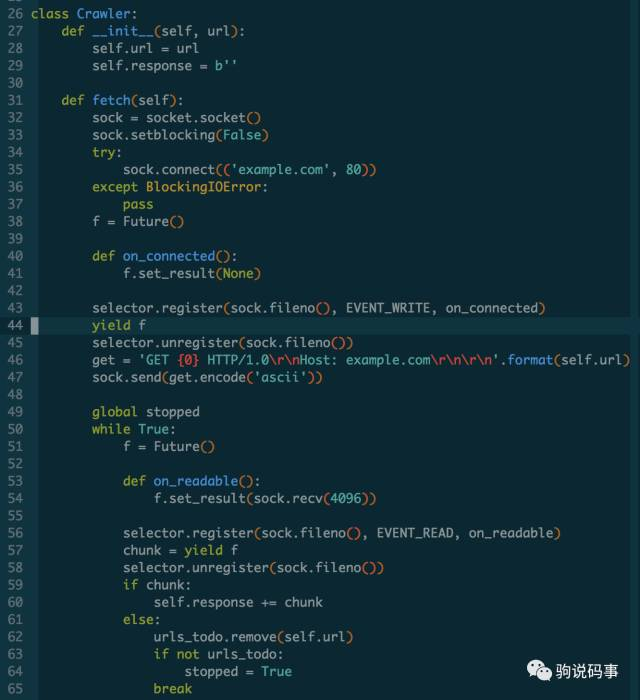Click line number 26 in the gutter
Image resolution: width=640 pixels, height=700 pixels.
[x=15, y=13]
